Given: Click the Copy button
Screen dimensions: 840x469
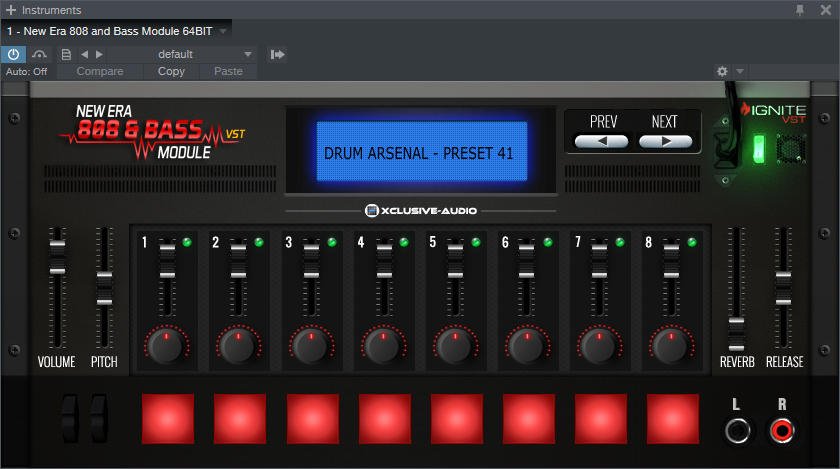Looking at the screenshot, I should 171,71.
